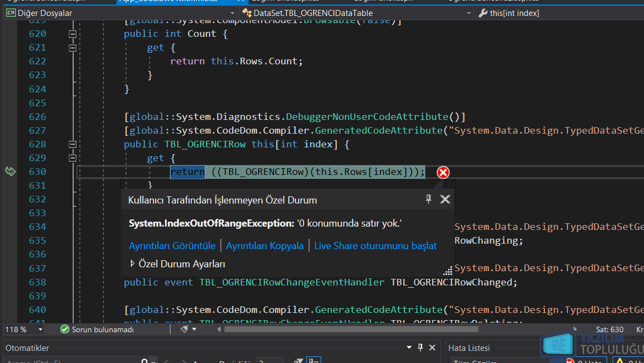Click the 'Sat: 630' line indicator

tap(609, 329)
